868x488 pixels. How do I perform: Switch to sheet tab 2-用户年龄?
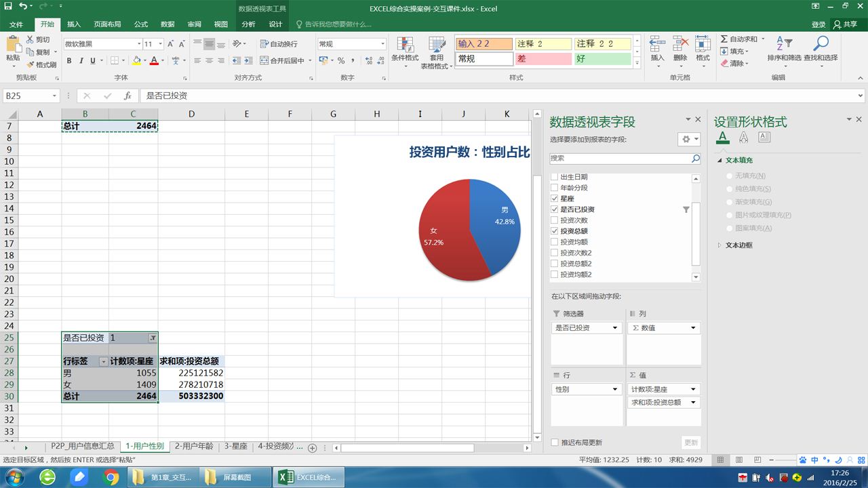[x=194, y=447]
